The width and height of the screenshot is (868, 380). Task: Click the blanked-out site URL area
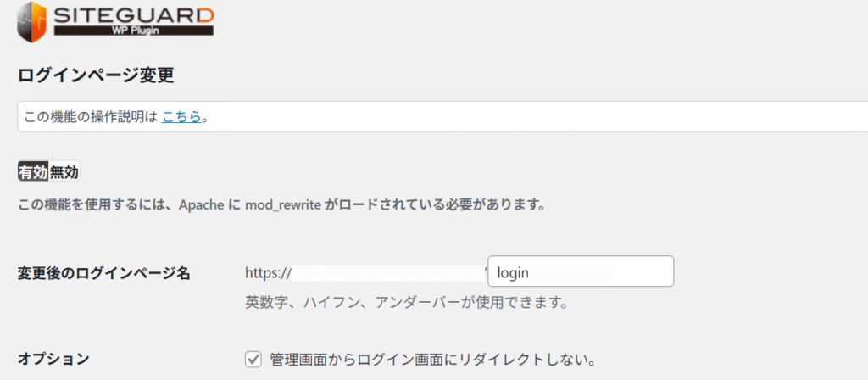click(x=388, y=273)
